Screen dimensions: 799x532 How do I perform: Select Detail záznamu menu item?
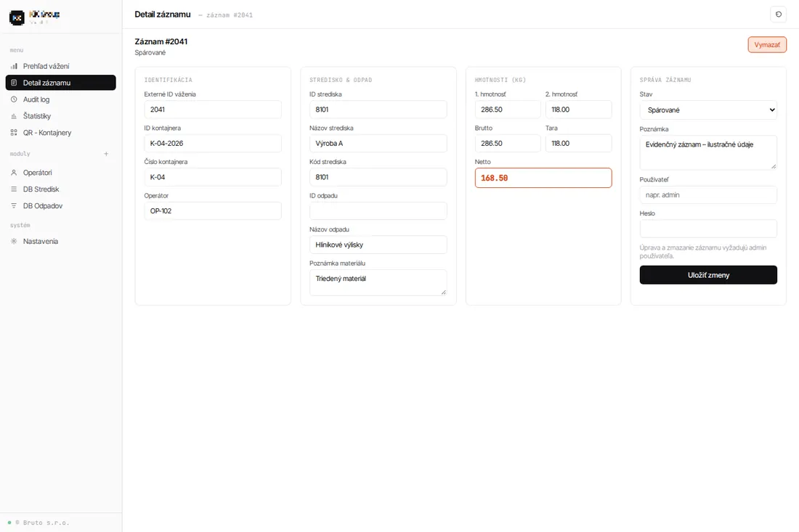click(60, 83)
